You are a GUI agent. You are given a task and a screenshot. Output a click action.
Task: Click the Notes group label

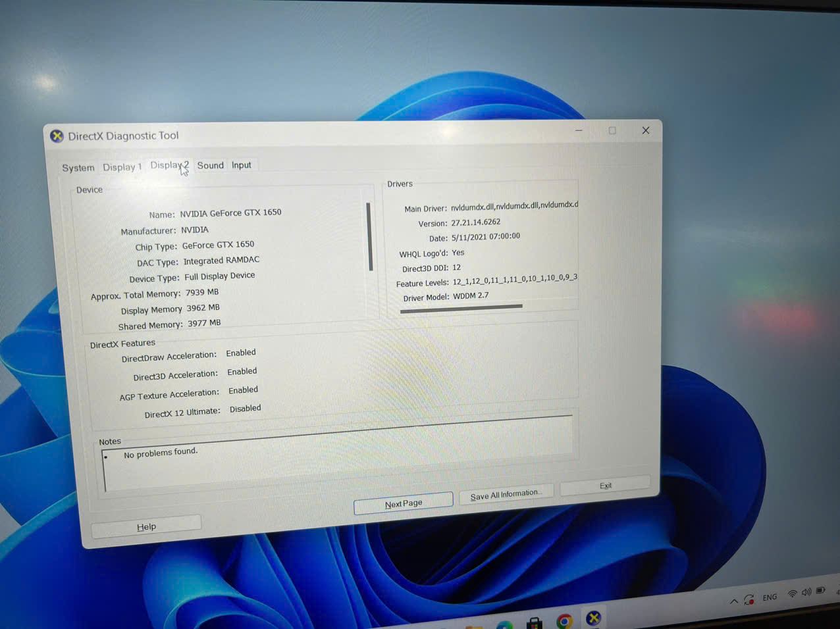point(110,441)
